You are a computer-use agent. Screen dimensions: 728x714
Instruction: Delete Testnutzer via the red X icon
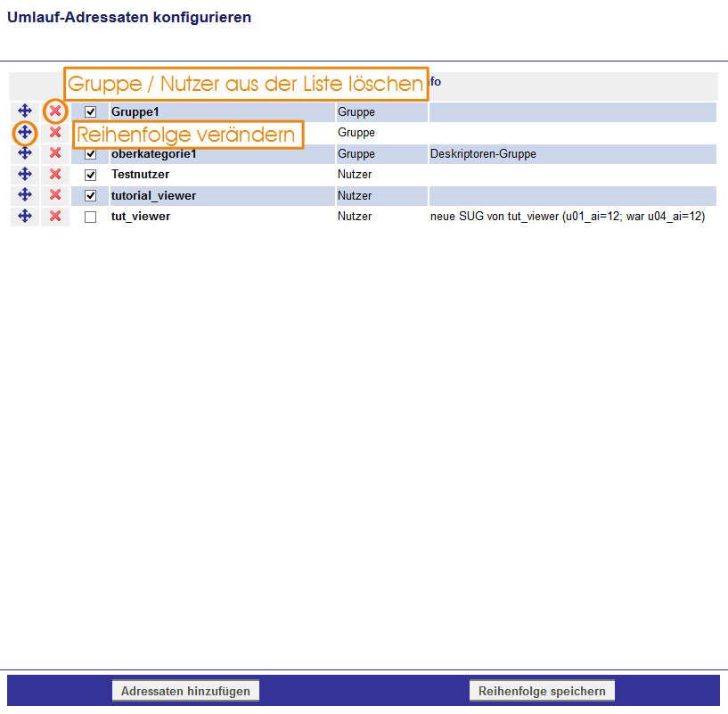(x=55, y=174)
